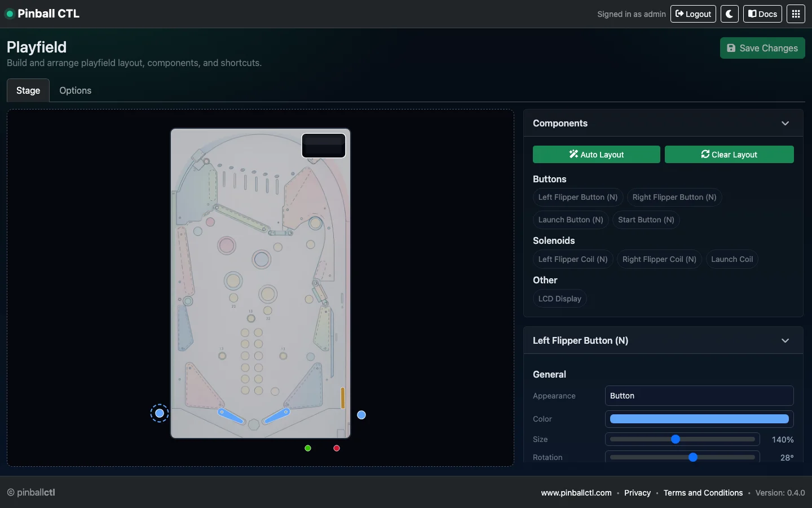
Task: Select the red dot on the stage
Action: coord(337,448)
